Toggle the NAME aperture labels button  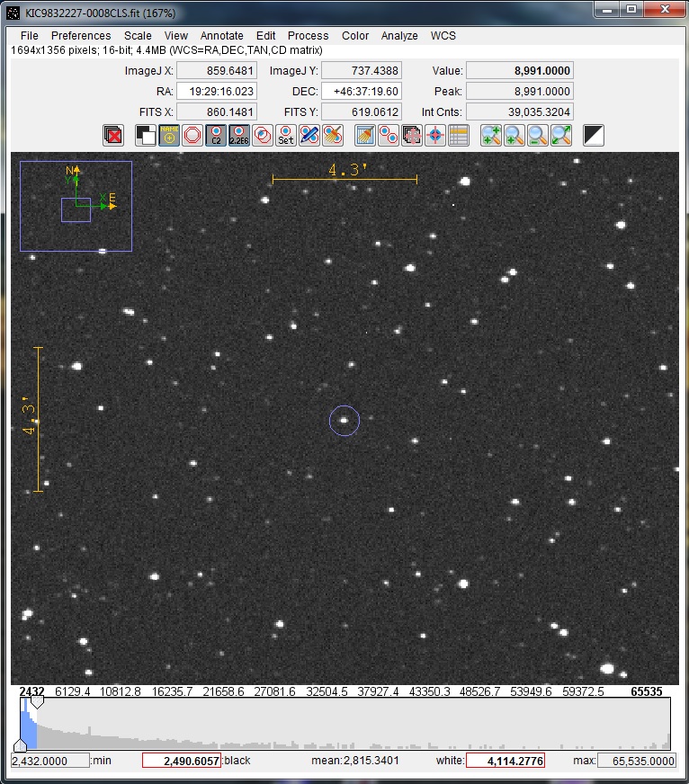click(x=168, y=136)
